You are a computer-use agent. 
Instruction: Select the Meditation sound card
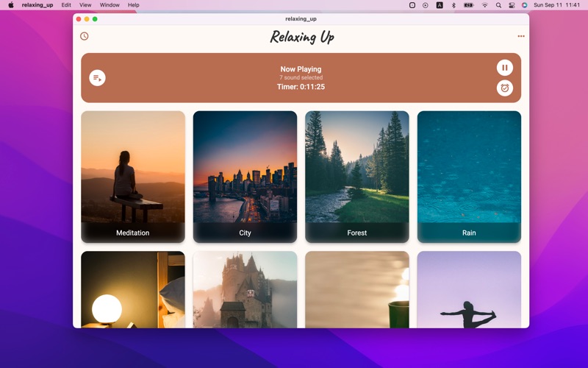[x=133, y=177]
